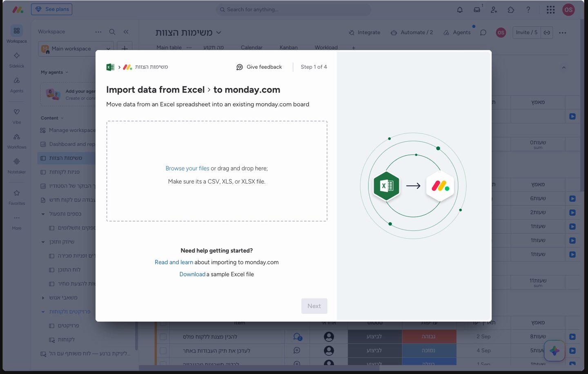Viewport: 588px width, 374px height.
Task: Click the See plans button
Action: 51,9
